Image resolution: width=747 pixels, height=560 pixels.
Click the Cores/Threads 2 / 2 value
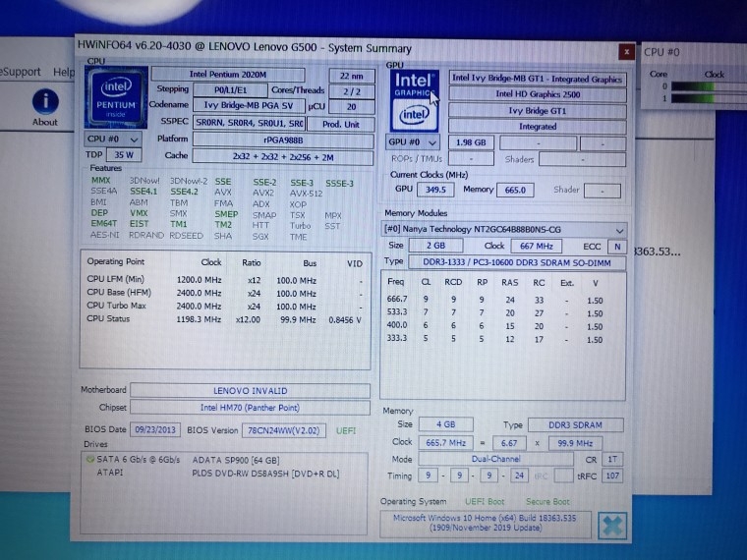[352, 91]
